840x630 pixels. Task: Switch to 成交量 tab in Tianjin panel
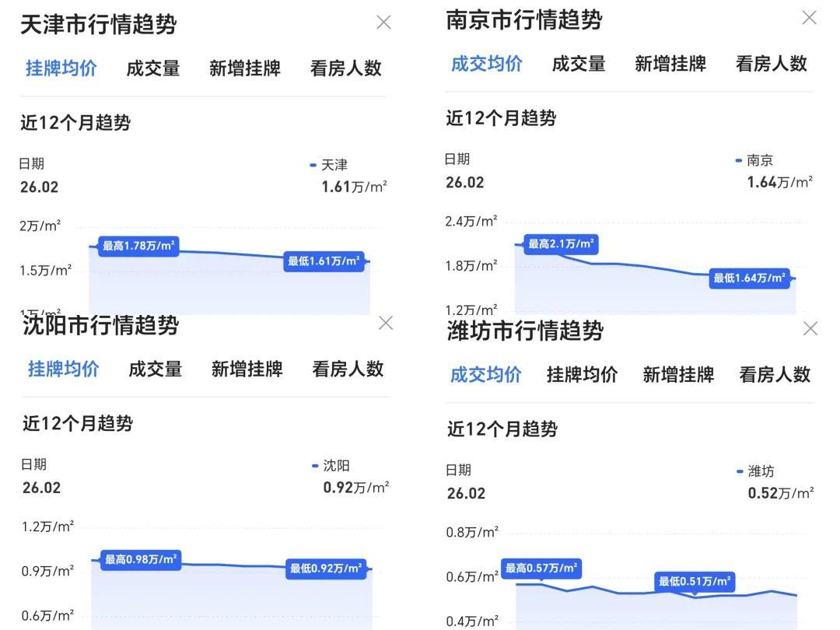click(152, 68)
